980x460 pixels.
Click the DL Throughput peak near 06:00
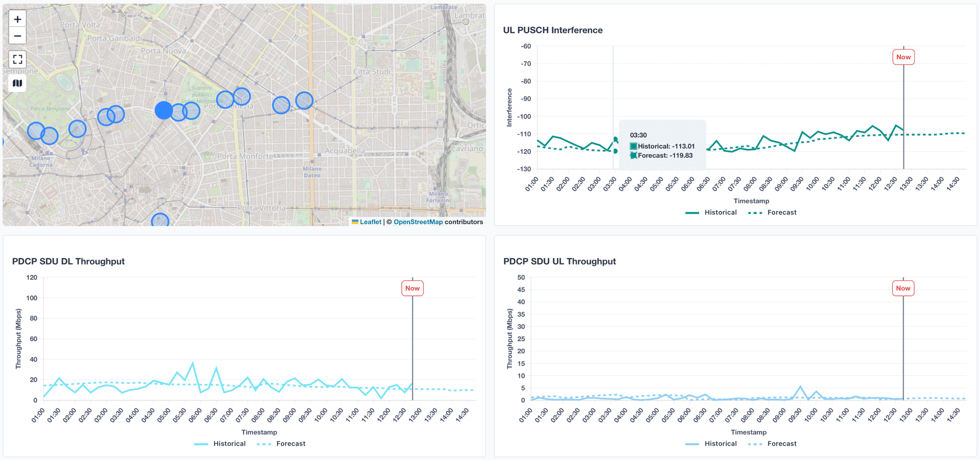193,363
